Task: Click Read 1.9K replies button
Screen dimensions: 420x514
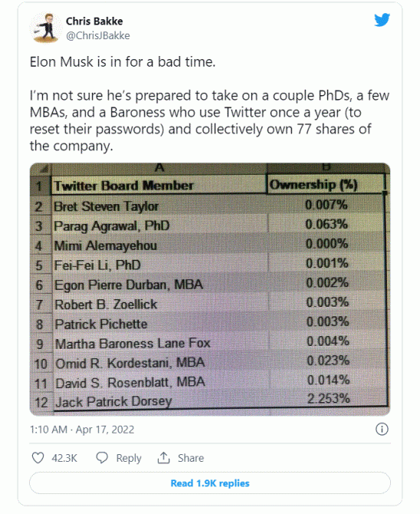Action: click(x=210, y=483)
